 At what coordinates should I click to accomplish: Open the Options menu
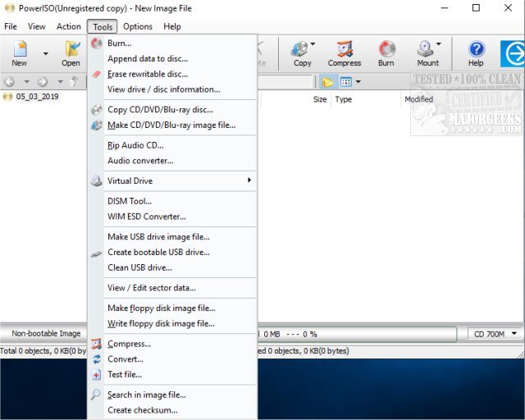pos(138,26)
